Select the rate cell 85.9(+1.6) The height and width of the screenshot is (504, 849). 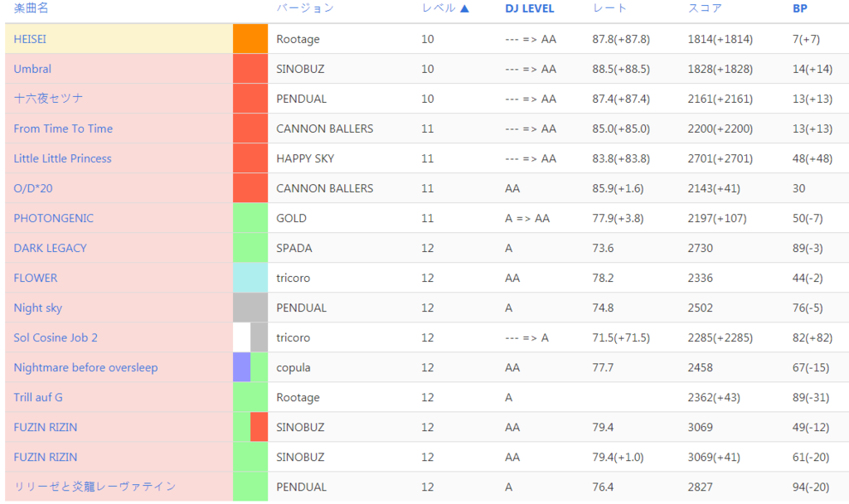(618, 188)
